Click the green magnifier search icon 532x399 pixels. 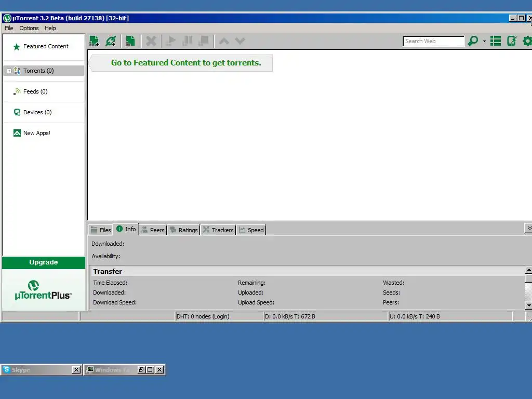click(473, 41)
